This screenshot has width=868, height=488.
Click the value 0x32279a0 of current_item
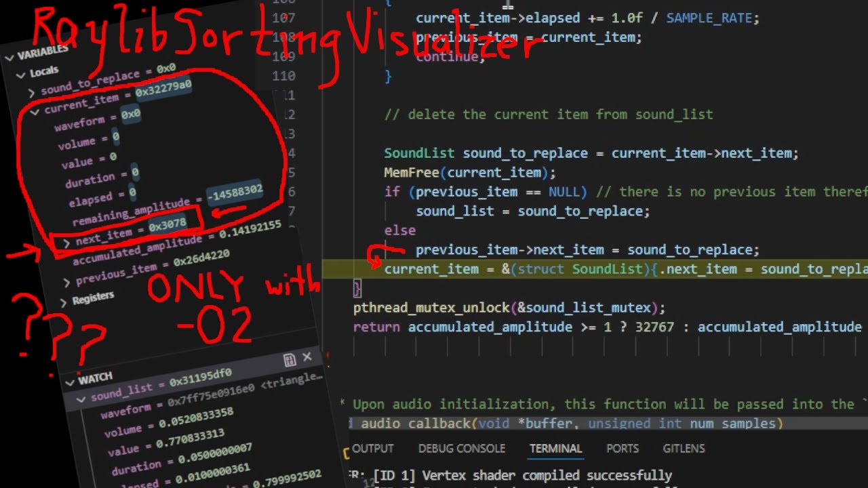(x=163, y=88)
